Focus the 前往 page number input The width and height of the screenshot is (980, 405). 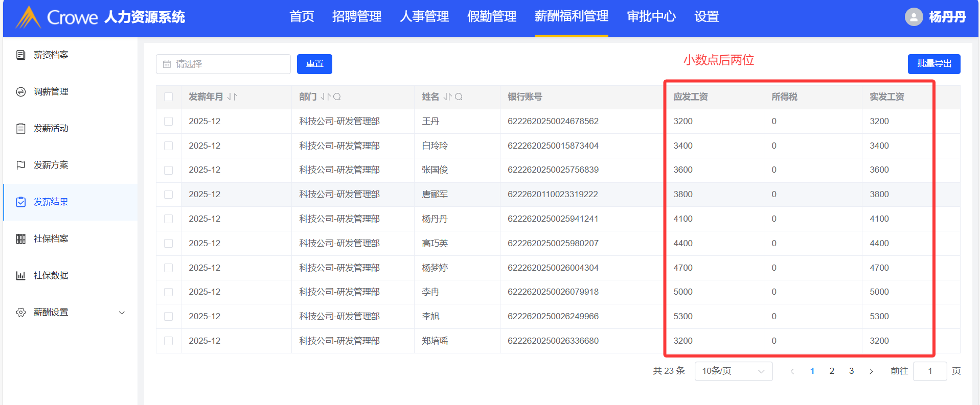pyautogui.click(x=930, y=371)
